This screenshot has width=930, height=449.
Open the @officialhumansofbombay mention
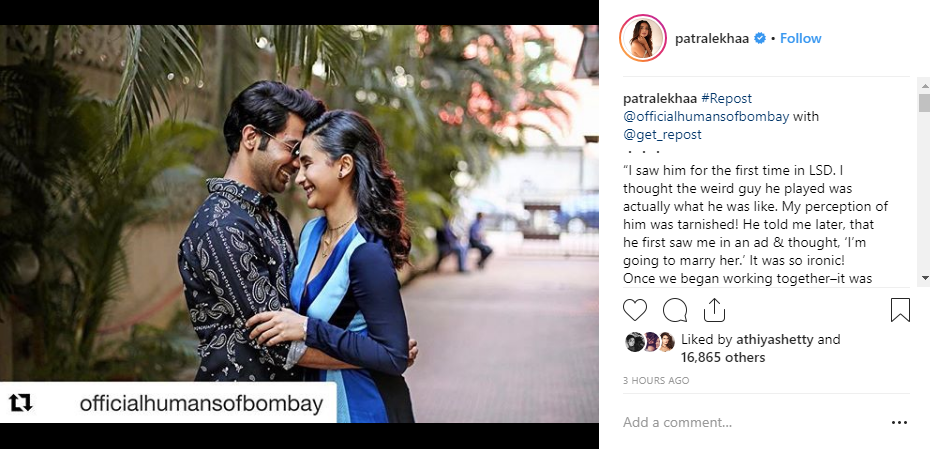pyautogui.click(x=706, y=116)
